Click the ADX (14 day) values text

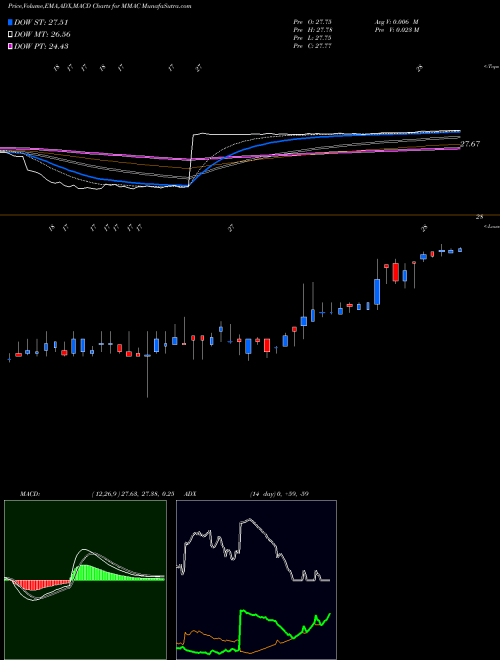point(279,494)
